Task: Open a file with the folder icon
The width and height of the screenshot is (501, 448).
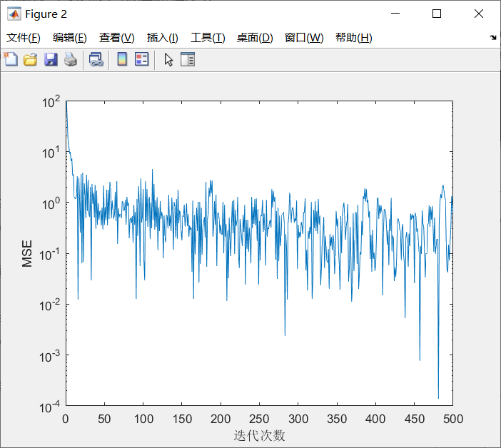Action: (31, 59)
